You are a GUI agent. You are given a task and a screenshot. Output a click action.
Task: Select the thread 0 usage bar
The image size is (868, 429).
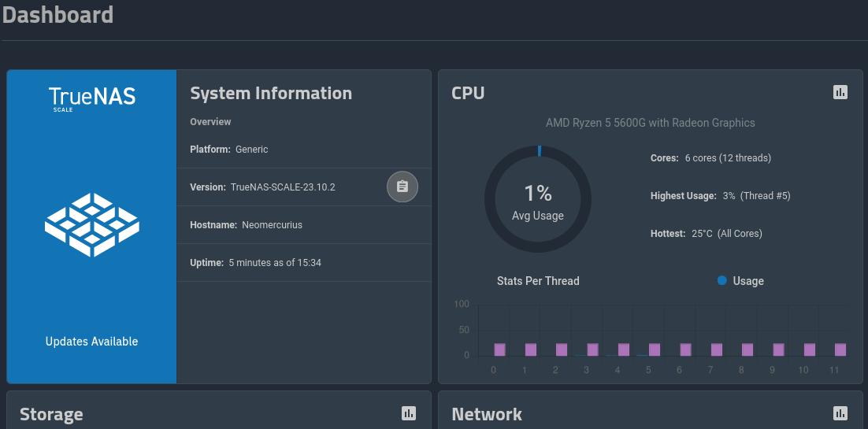pyautogui.click(x=499, y=349)
